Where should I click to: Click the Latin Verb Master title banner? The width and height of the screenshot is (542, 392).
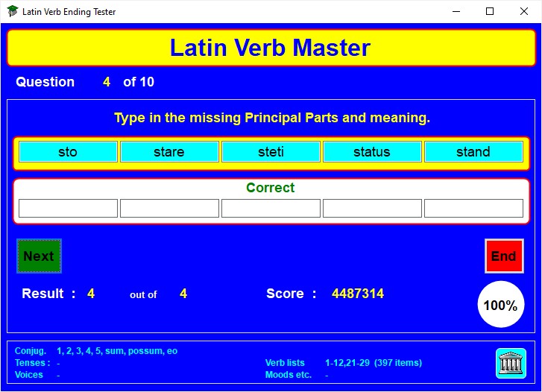click(271, 48)
